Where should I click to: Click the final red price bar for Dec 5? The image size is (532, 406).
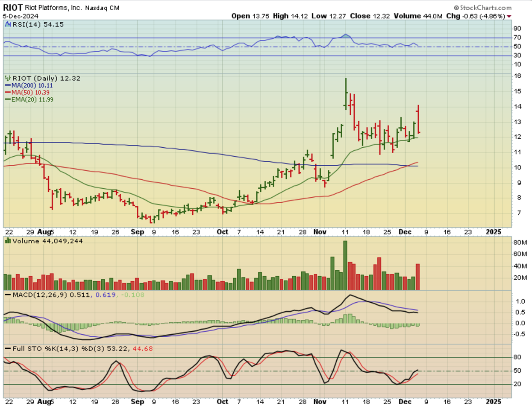coord(418,119)
